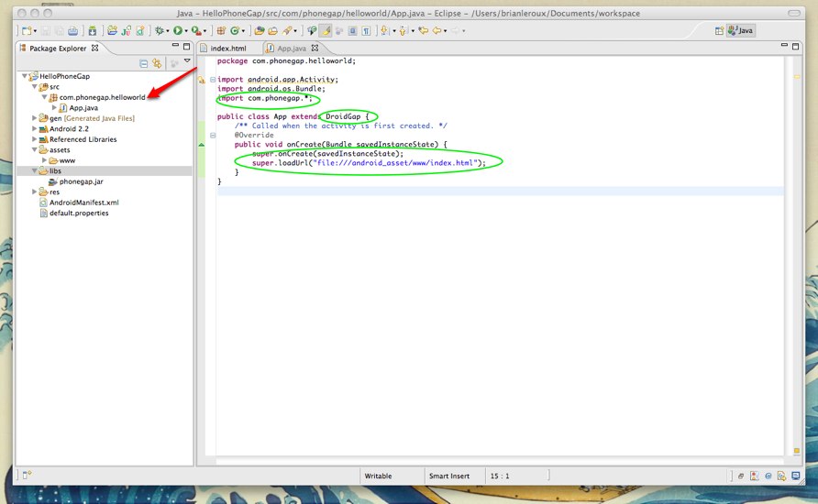Click the New Android XML file icon
This screenshot has height=504, width=818.
(140, 31)
